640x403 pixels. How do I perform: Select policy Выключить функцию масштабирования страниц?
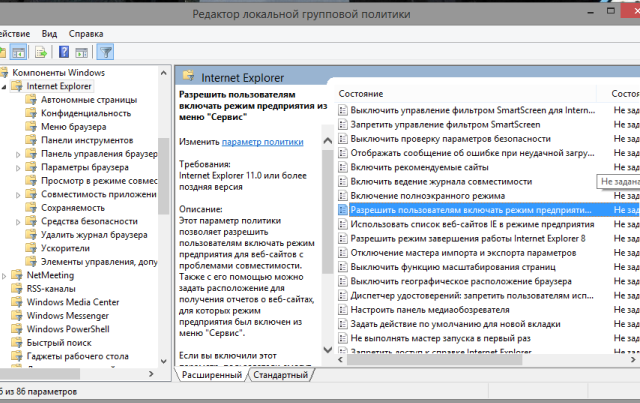point(453,267)
